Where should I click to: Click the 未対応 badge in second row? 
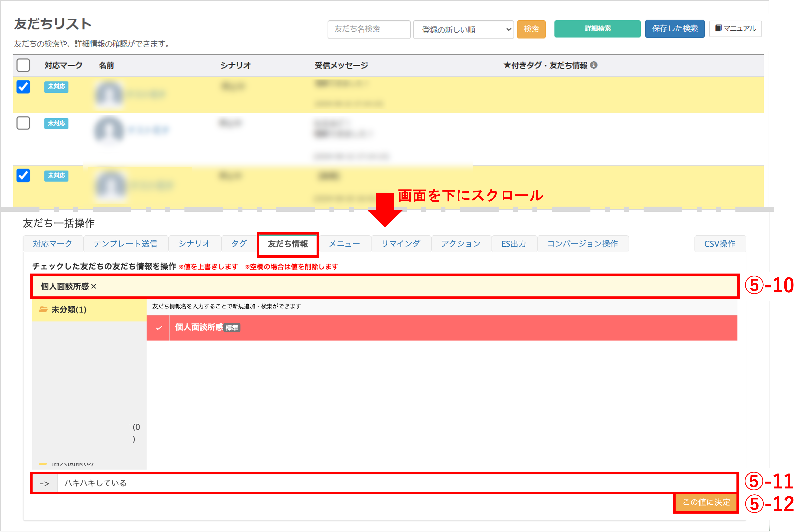[x=56, y=123]
